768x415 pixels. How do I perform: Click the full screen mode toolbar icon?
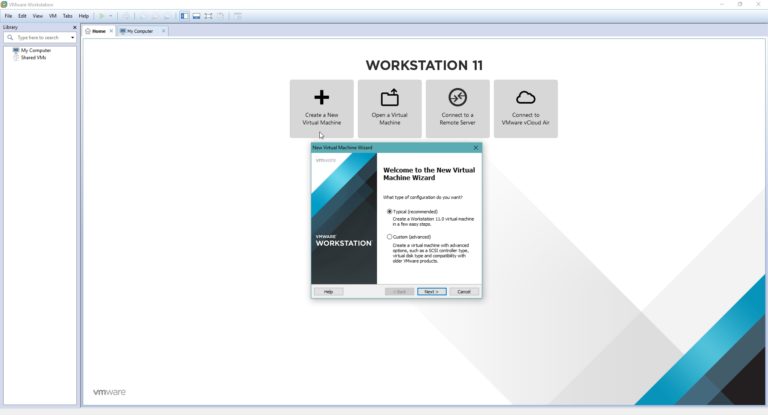(209, 16)
